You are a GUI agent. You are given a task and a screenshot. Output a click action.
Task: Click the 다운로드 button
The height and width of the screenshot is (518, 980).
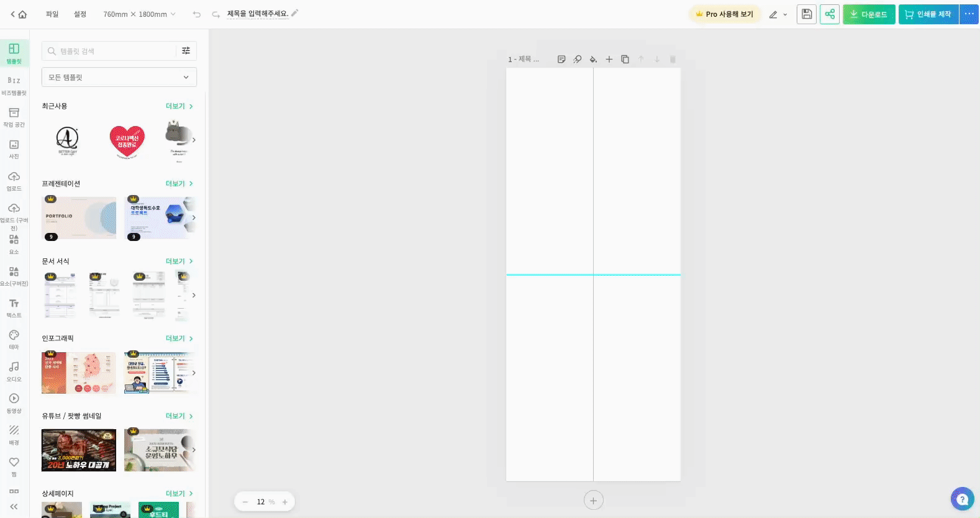pos(869,14)
